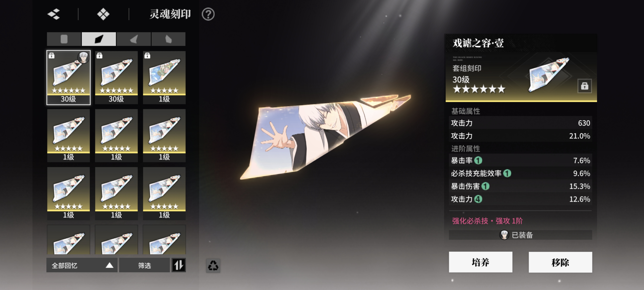Switch to the fourth engraving slot tab
Image resolution: width=644 pixels, height=290 pixels.
tap(168, 39)
